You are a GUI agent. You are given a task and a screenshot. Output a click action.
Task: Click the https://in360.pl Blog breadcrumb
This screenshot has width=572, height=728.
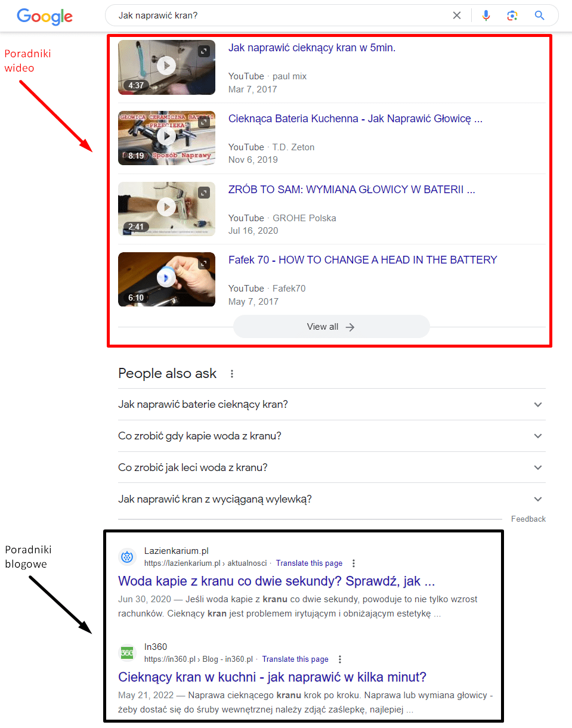(199, 659)
